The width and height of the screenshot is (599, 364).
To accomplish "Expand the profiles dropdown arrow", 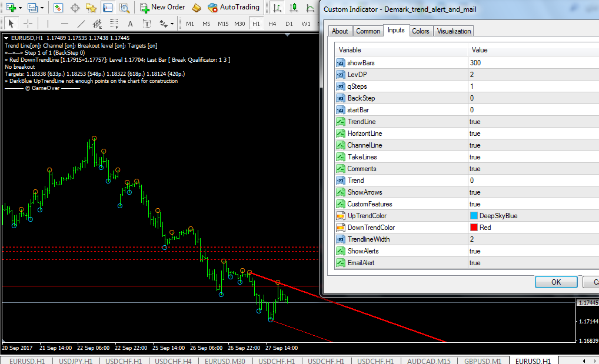I will [42, 8].
